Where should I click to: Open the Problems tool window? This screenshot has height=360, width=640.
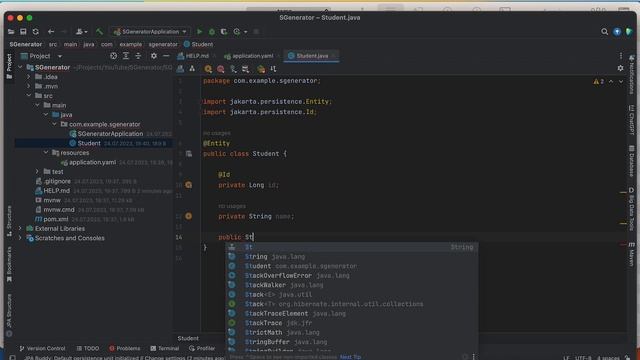coord(124,349)
